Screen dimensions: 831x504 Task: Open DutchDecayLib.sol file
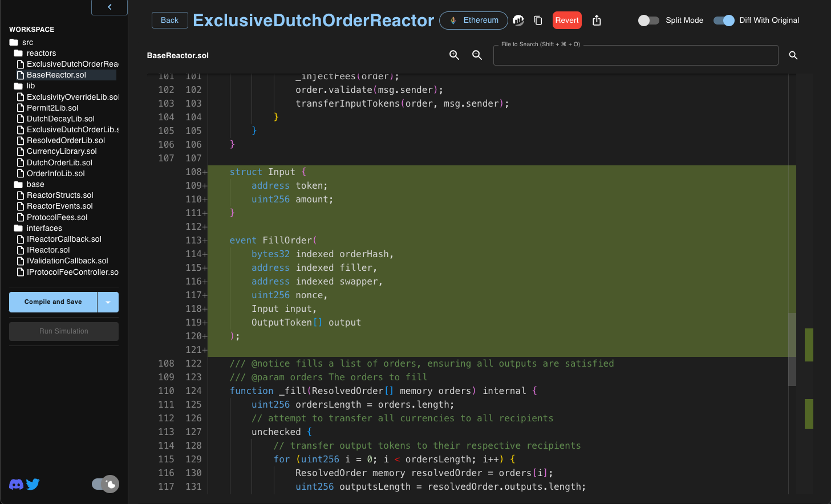pos(60,119)
